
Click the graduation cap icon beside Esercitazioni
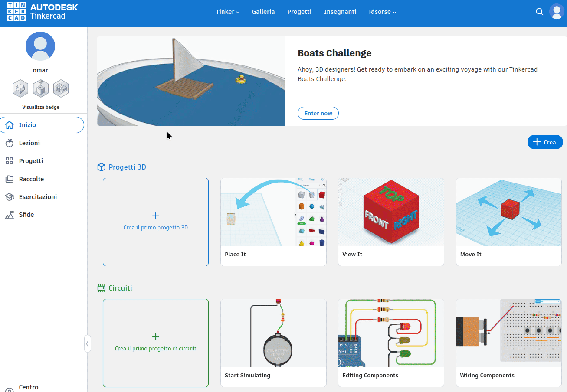tap(10, 197)
